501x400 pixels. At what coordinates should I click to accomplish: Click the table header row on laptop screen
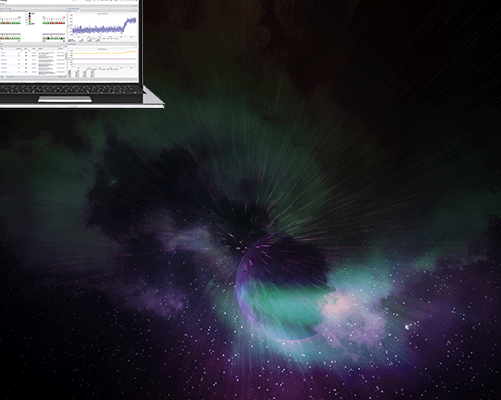pyautogui.click(x=33, y=49)
